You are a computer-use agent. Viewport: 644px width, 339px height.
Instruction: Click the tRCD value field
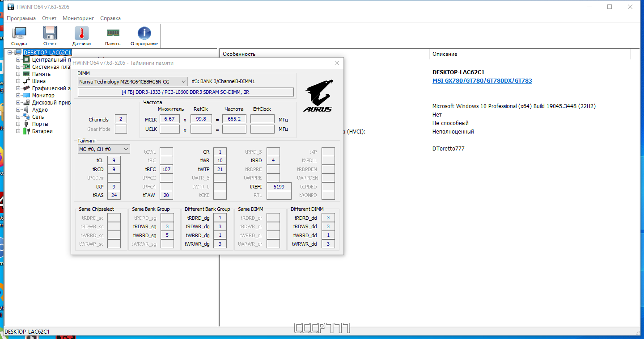[x=114, y=169]
